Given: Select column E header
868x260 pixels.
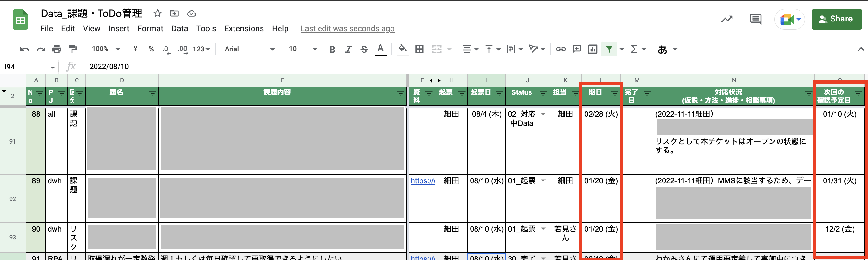Looking at the screenshot, I should (x=282, y=80).
